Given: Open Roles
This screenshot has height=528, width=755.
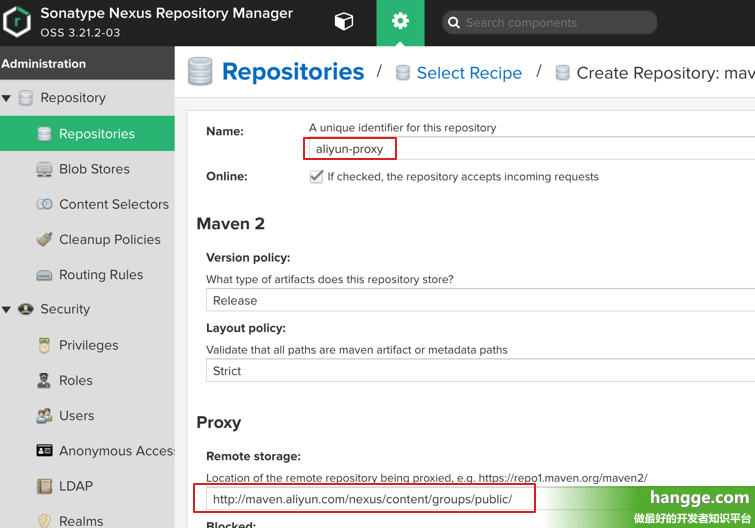Looking at the screenshot, I should click(76, 380).
